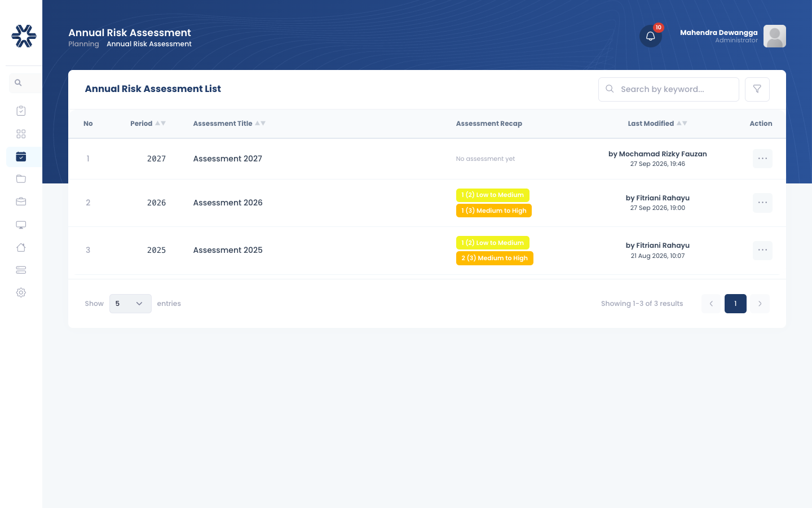The height and width of the screenshot is (508, 812).
Task: Open action menu for Assessment 2025
Action: tap(762, 250)
